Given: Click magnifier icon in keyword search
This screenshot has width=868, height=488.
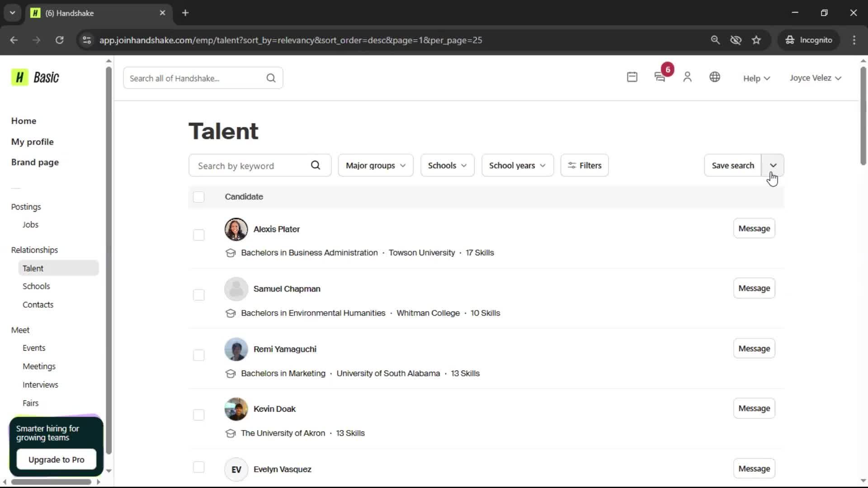Looking at the screenshot, I should [316, 165].
